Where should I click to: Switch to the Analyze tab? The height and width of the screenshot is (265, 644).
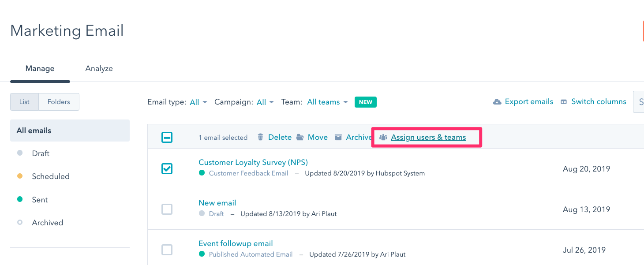tap(99, 68)
